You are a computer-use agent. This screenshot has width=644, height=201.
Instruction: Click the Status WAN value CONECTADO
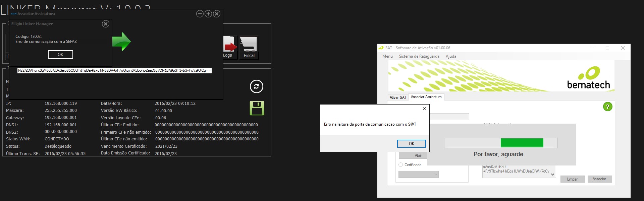pos(57,139)
